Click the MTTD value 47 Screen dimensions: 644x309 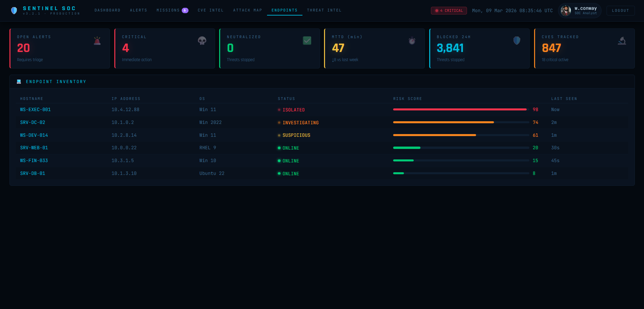(338, 48)
